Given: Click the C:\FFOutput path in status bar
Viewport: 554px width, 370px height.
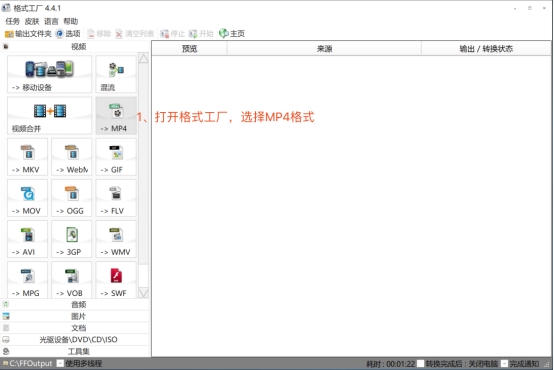Looking at the screenshot, I should [x=28, y=363].
